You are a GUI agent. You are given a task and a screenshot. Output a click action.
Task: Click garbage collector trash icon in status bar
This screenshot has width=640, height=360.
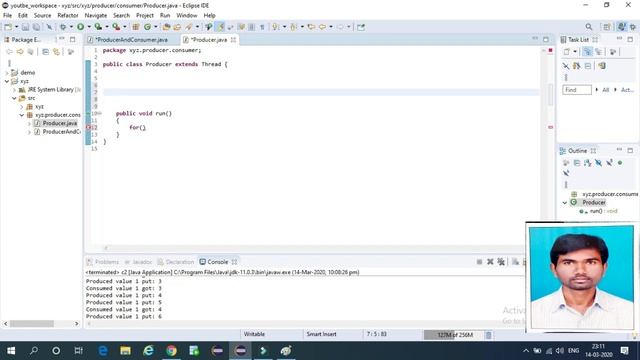click(x=488, y=335)
